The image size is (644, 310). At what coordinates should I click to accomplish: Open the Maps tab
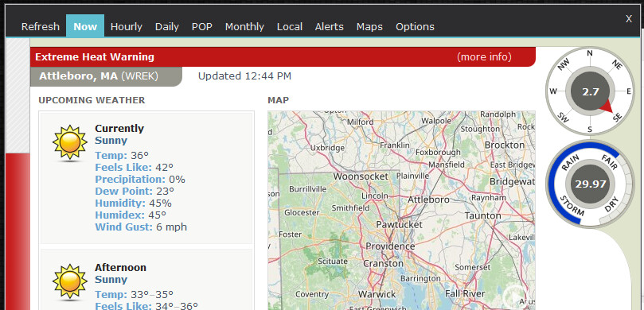(x=369, y=27)
